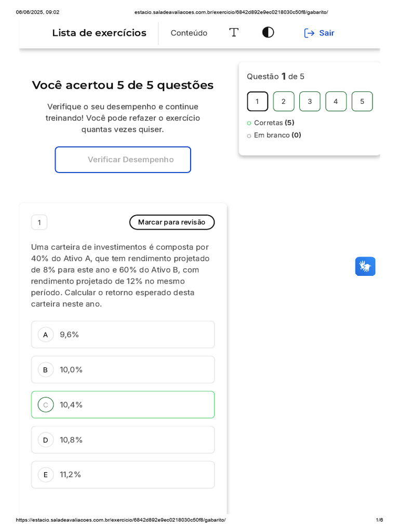399x532 pixels.
Task: Click the question number 1 badge
Action: pyautogui.click(x=39, y=222)
